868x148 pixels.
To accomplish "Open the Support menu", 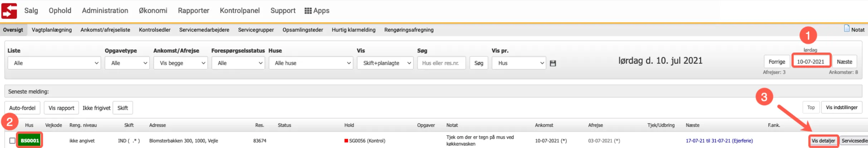I will coord(283,11).
